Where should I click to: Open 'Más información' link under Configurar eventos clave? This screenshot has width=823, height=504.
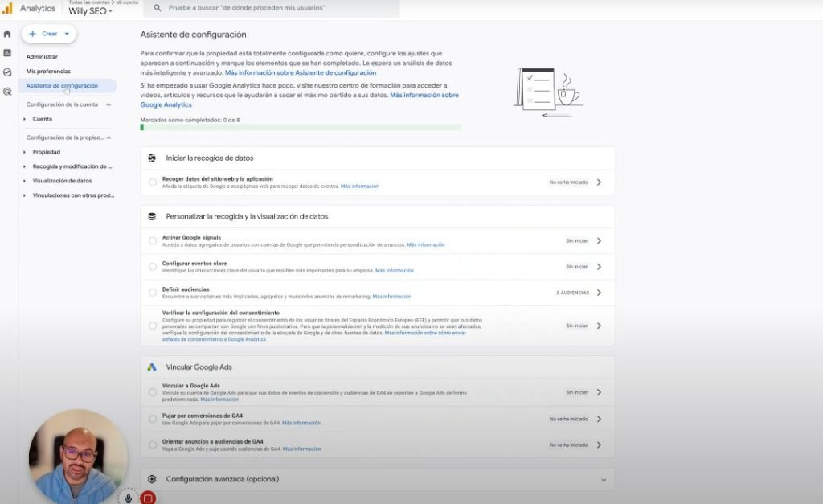394,271
